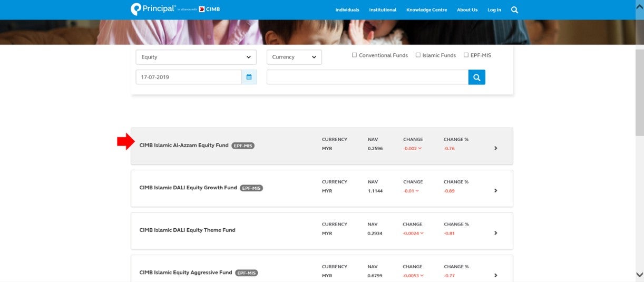The width and height of the screenshot is (644, 282).
Task: Open the Individuals menu
Action: [x=347, y=10]
